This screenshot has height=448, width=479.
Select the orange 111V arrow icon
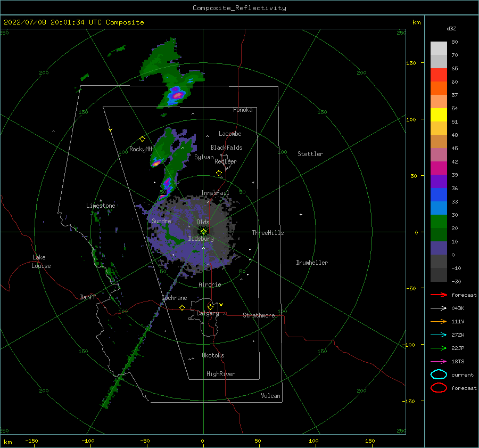coord(439,321)
